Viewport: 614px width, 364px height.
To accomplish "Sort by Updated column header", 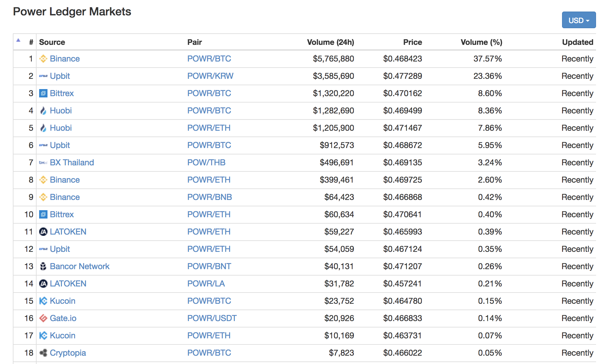I will 577,42.
